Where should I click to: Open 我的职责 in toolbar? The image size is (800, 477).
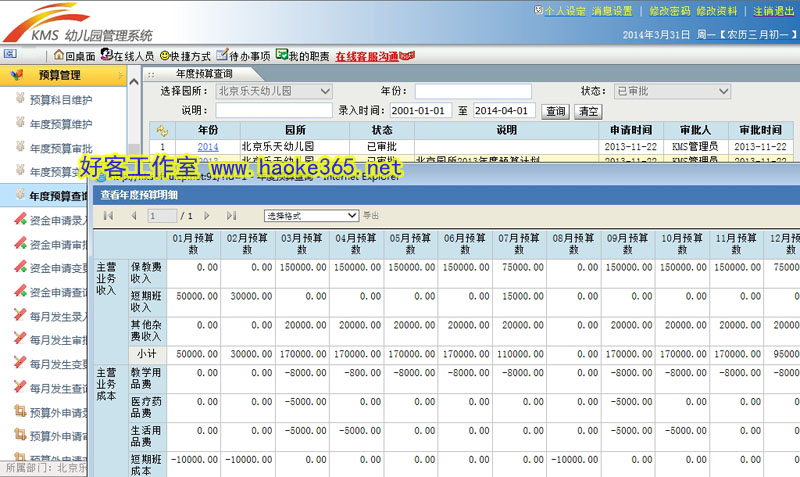(302, 55)
